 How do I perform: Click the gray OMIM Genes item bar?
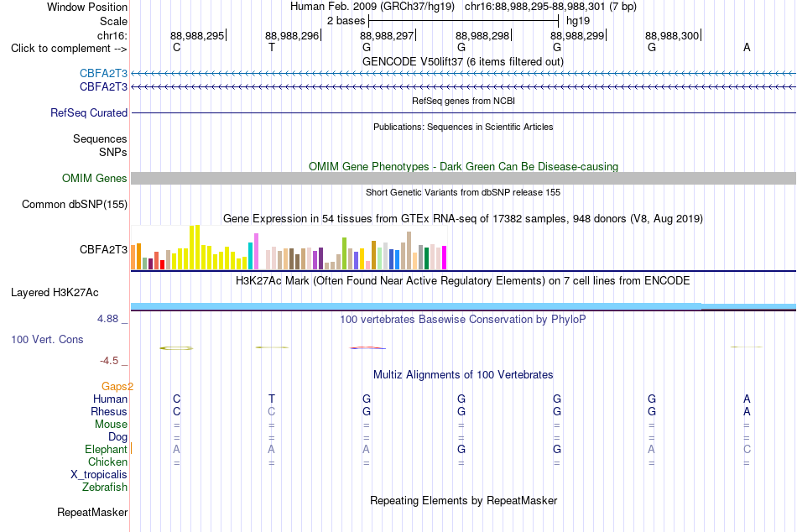463,178
